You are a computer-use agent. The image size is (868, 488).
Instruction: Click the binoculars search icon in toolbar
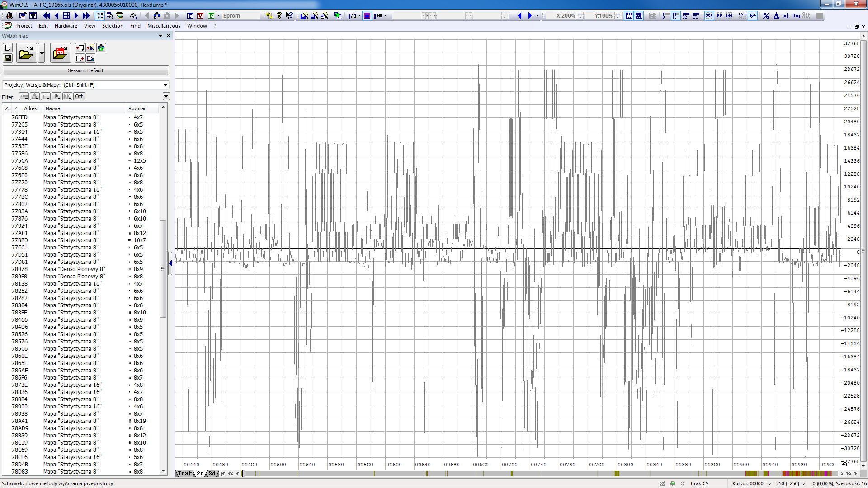pos(157,15)
